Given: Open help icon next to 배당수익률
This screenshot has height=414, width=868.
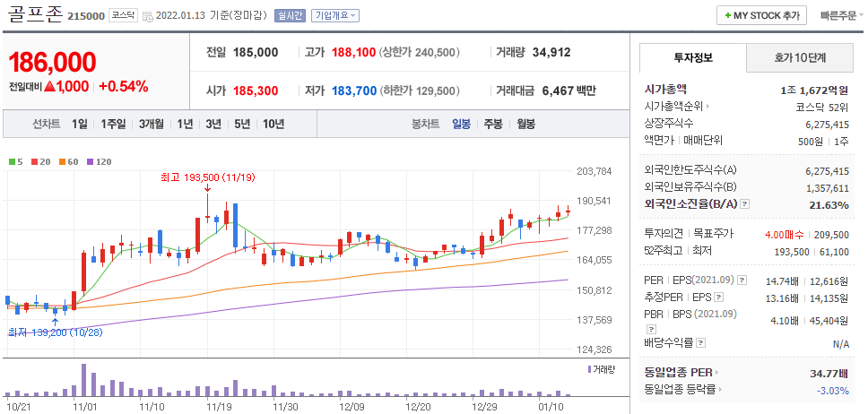Looking at the screenshot, I should [x=701, y=343].
